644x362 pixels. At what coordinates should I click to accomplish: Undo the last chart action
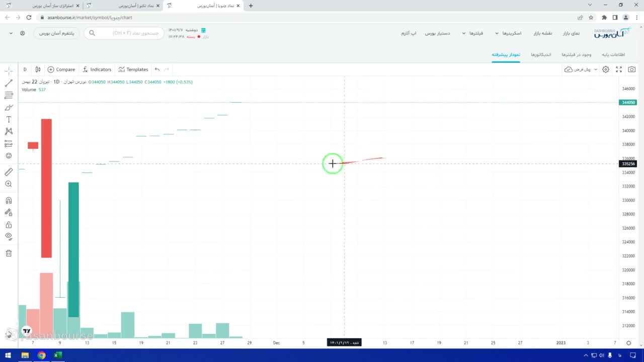pyautogui.click(x=157, y=69)
